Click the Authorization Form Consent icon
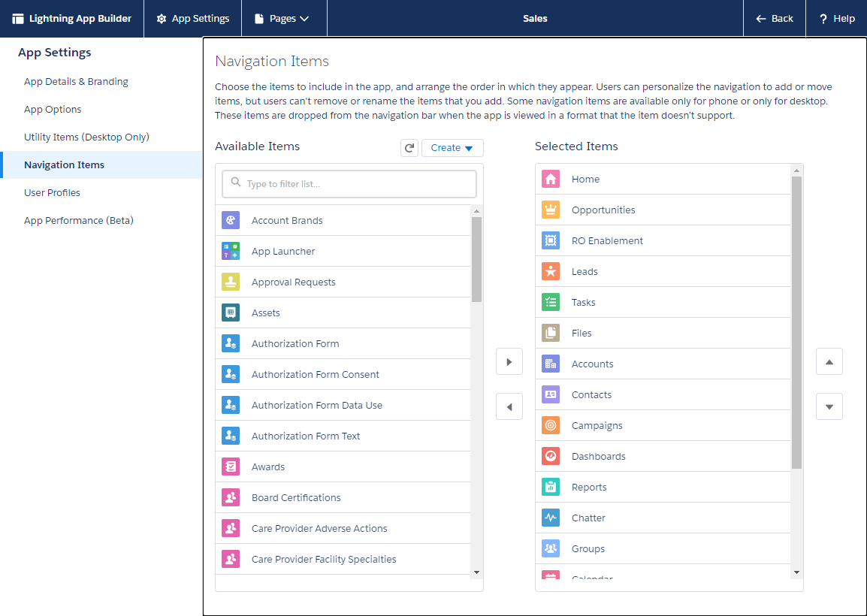 click(x=231, y=374)
